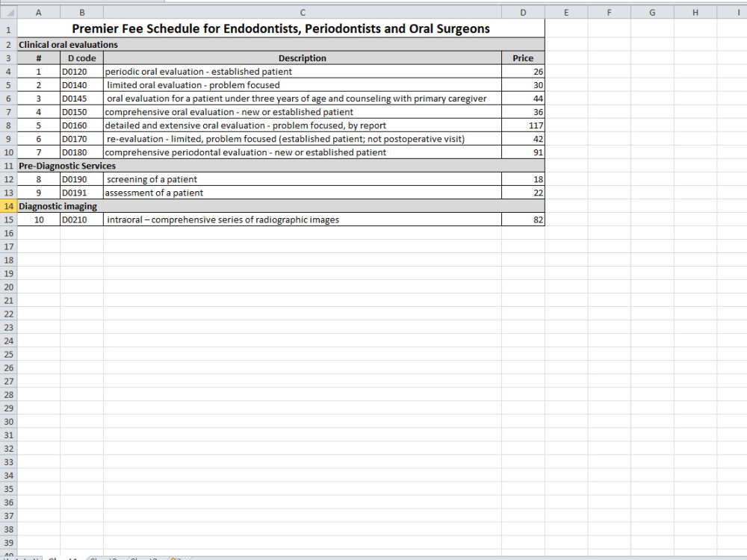747x560 pixels.
Task: Select the D0180 code cell
Action: [82, 152]
